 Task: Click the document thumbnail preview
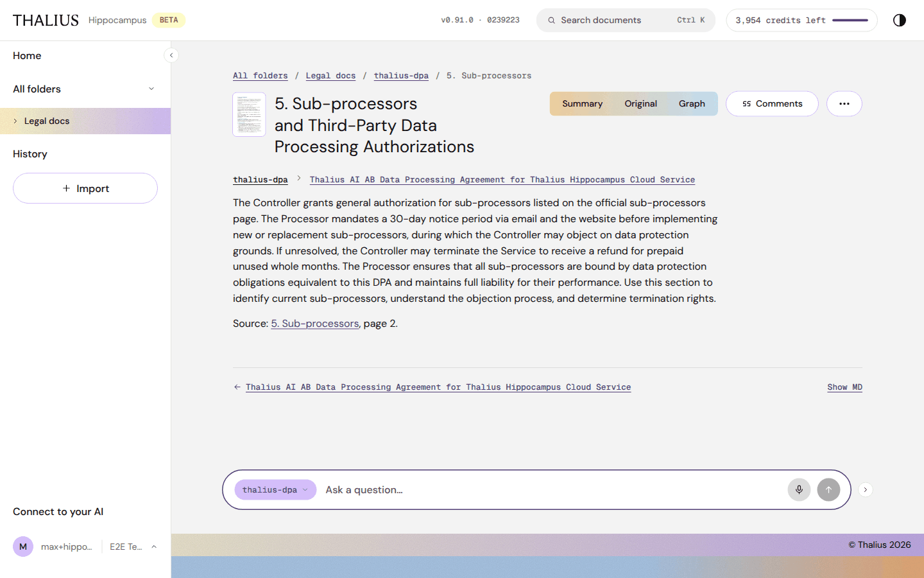(x=249, y=114)
